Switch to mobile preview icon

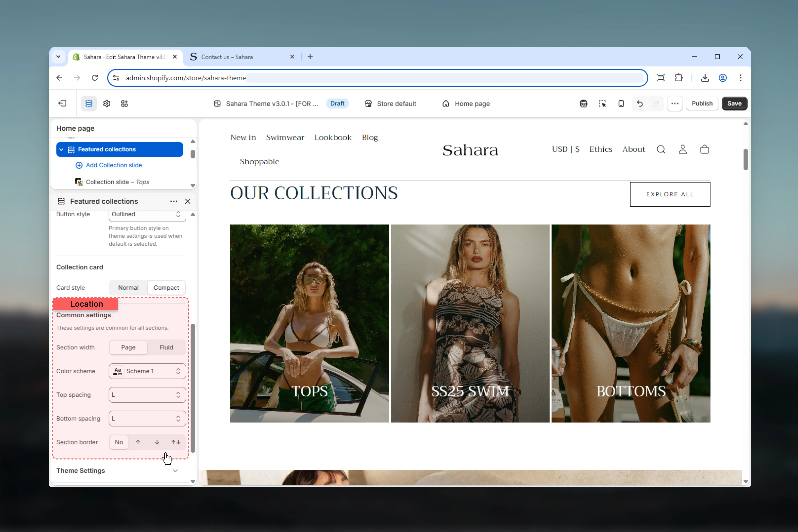pos(621,103)
